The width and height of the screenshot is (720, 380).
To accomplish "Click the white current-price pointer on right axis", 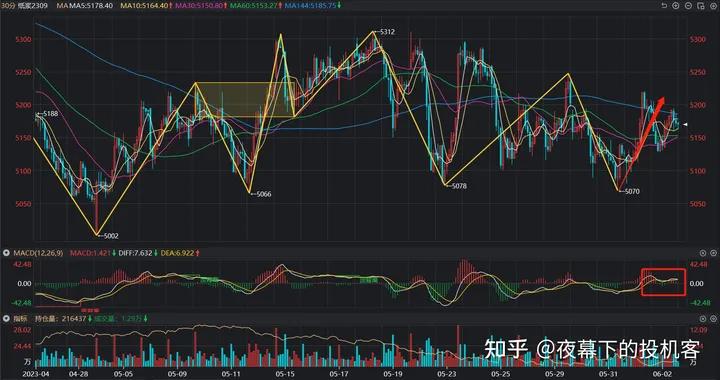I will pos(685,124).
